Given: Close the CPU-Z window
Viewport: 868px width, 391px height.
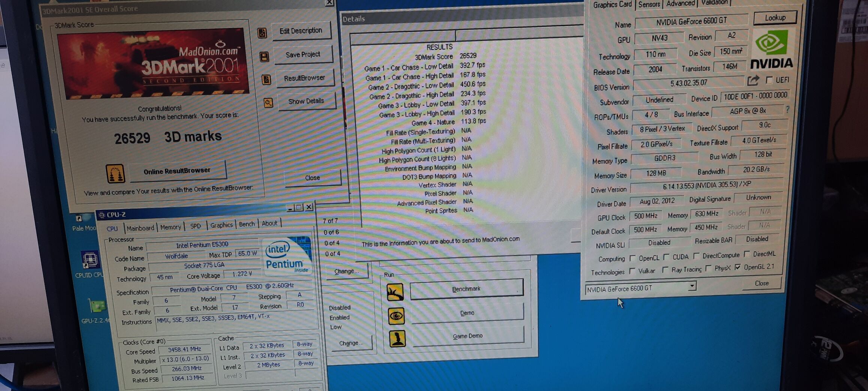Looking at the screenshot, I should point(309,207).
